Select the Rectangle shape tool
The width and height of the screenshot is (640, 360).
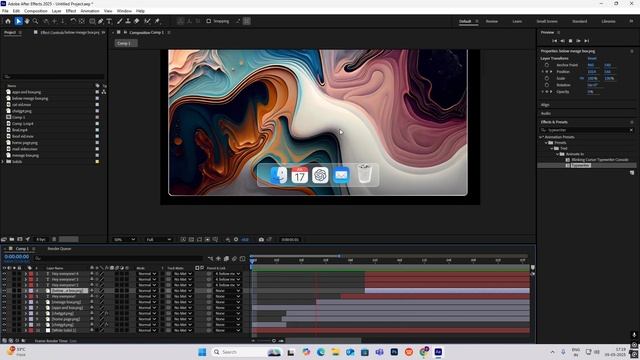click(92, 21)
